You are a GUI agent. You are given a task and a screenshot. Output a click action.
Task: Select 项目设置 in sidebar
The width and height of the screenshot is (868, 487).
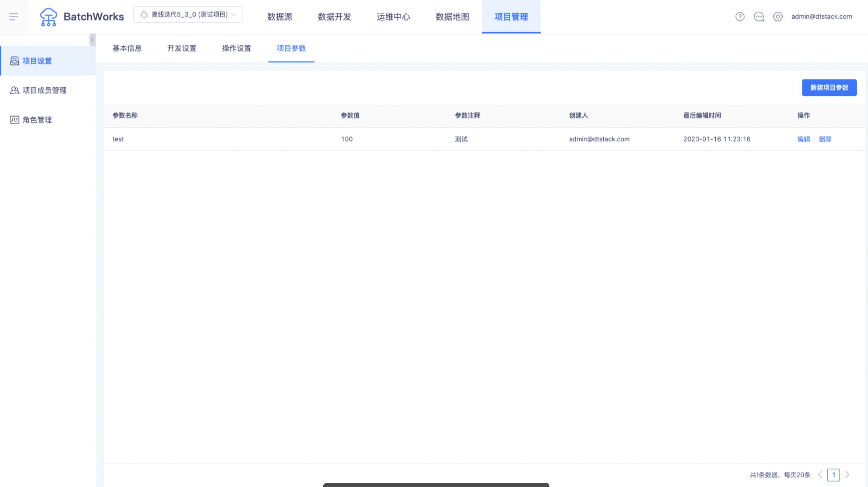(x=48, y=61)
